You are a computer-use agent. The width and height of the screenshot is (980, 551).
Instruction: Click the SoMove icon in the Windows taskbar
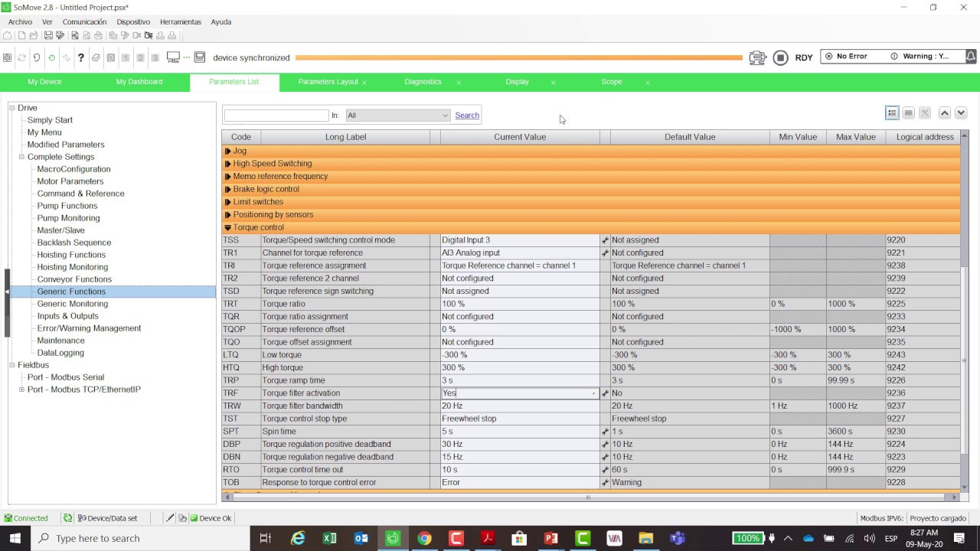click(x=393, y=538)
